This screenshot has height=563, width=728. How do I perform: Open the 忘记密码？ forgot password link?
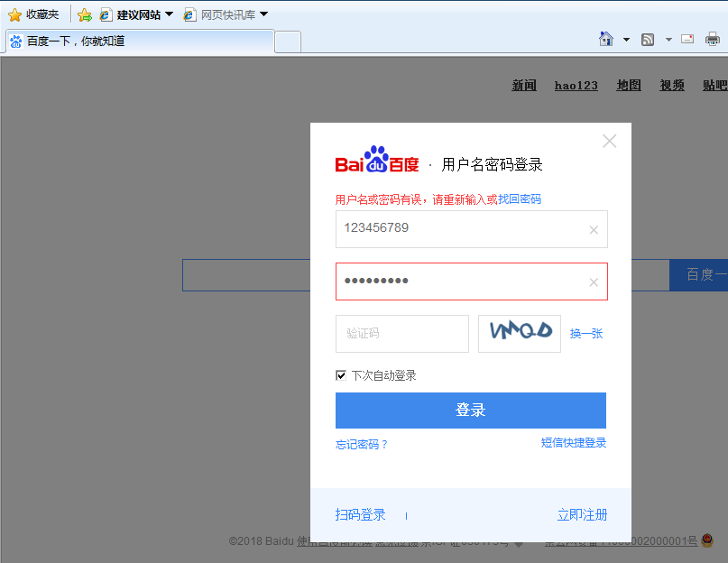[361, 445]
